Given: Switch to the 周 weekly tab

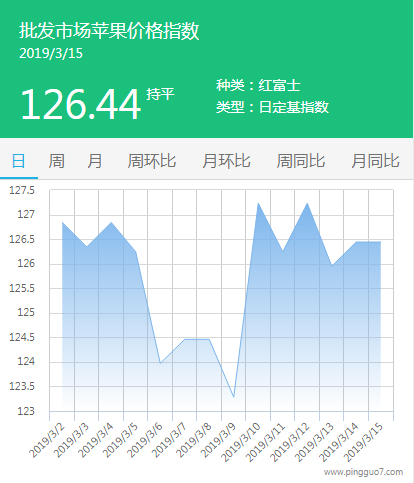Looking at the screenshot, I should (x=56, y=161).
